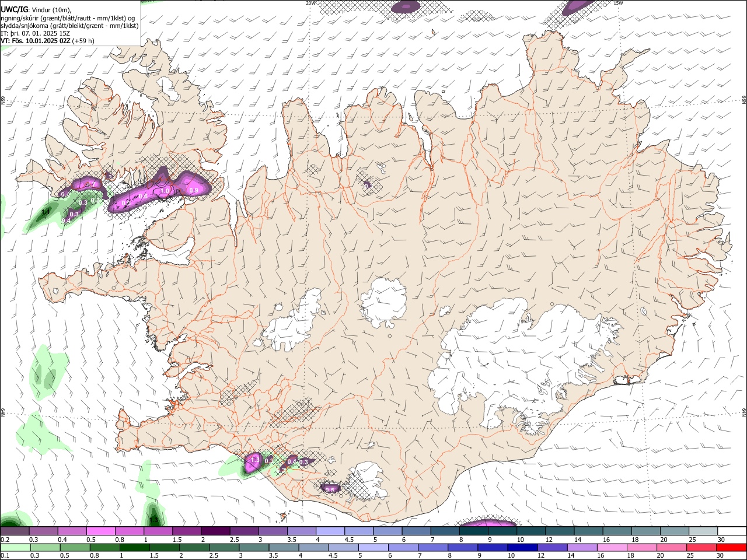747x560 pixels.
Task: Pick the 0.5–0.8 green swatch in lower legend
Action: click(75, 548)
